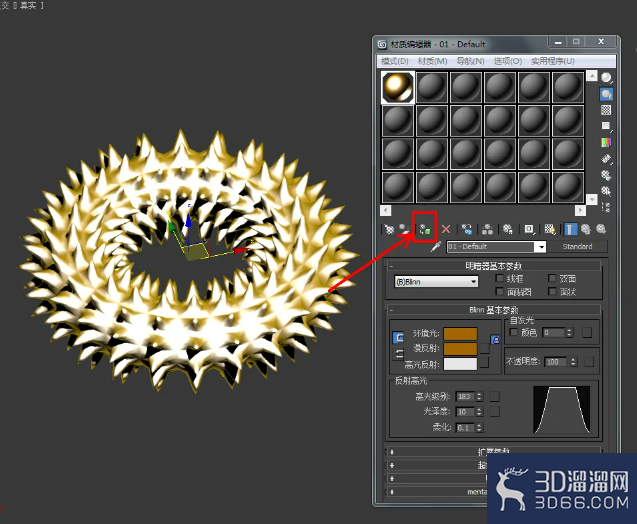Click the 高光级别 spinner arrows
The height and width of the screenshot is (524, 637).
[x=479, y=396]
